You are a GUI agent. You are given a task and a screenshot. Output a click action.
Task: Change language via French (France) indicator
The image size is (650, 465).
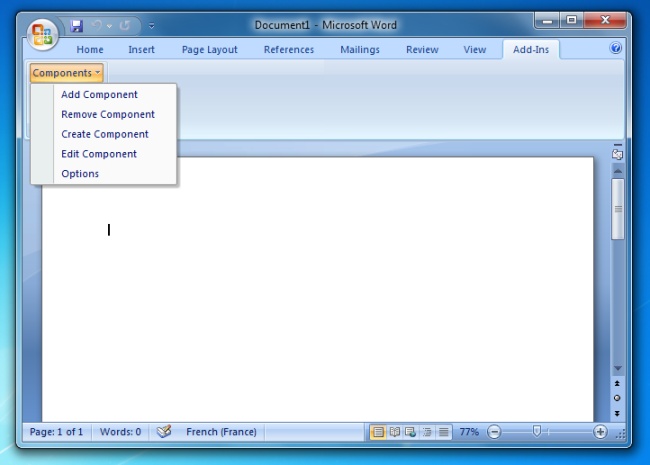click(221, 432)
